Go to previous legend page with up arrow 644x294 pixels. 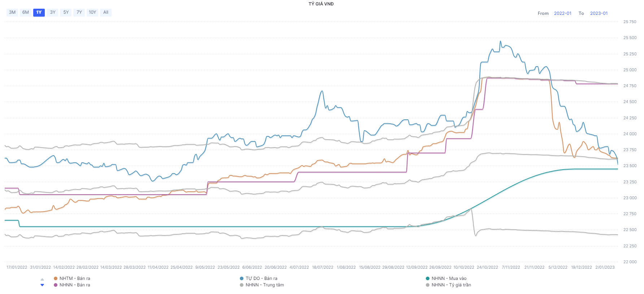coord(42,279)
